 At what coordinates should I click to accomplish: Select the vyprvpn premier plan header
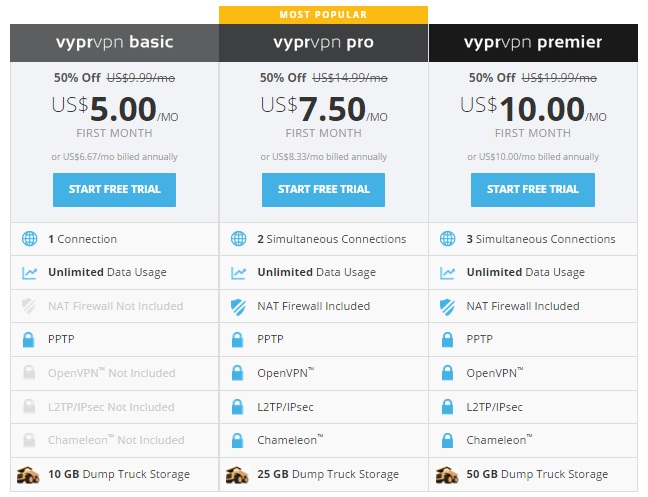(x=533, y=43)
